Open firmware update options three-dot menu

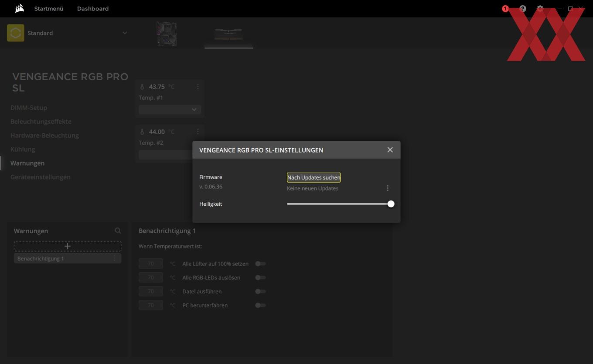click(388, 188)
